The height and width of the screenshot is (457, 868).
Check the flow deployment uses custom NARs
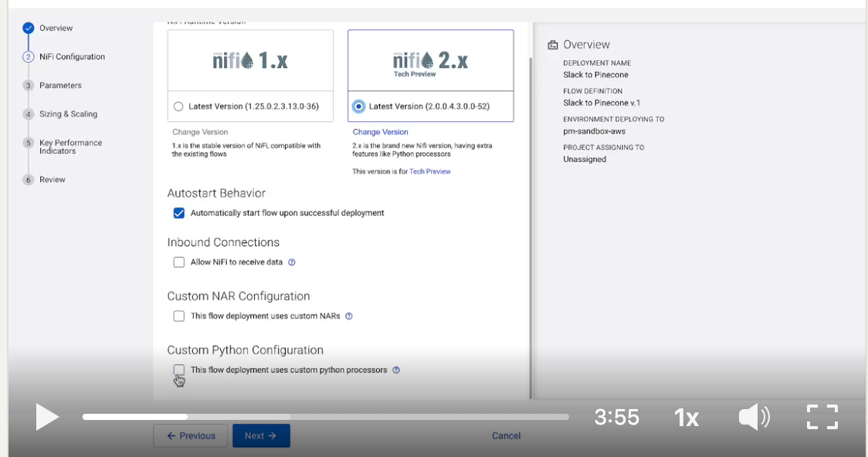tap(178, 316)
